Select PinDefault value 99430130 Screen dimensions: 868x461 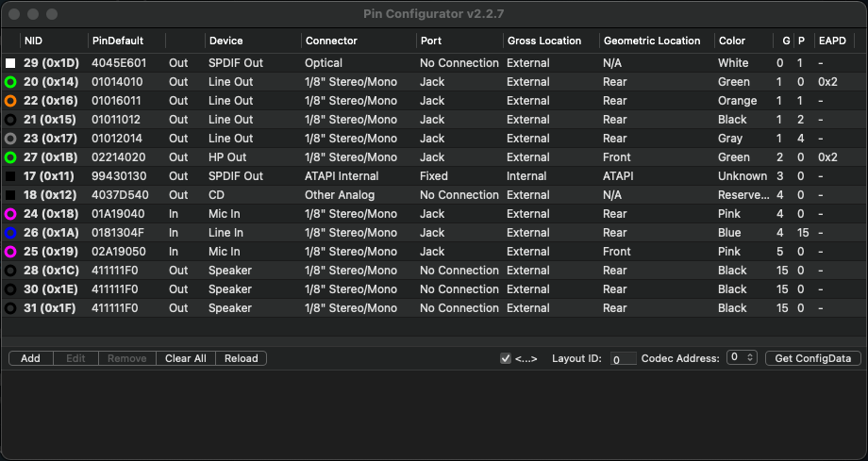point(119,176)
